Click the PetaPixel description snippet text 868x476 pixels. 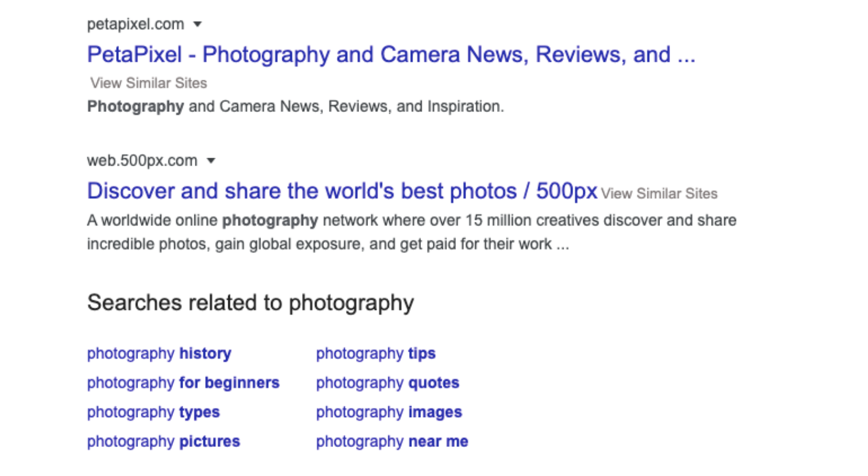pyautogui.click(x=295, y=107)
